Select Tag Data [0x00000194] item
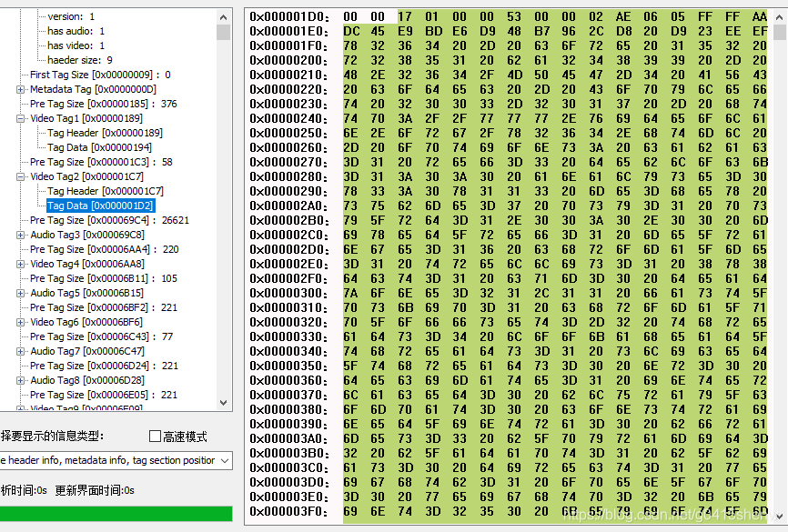This screenshot has width=788, height=532. [x=99, y=147]
